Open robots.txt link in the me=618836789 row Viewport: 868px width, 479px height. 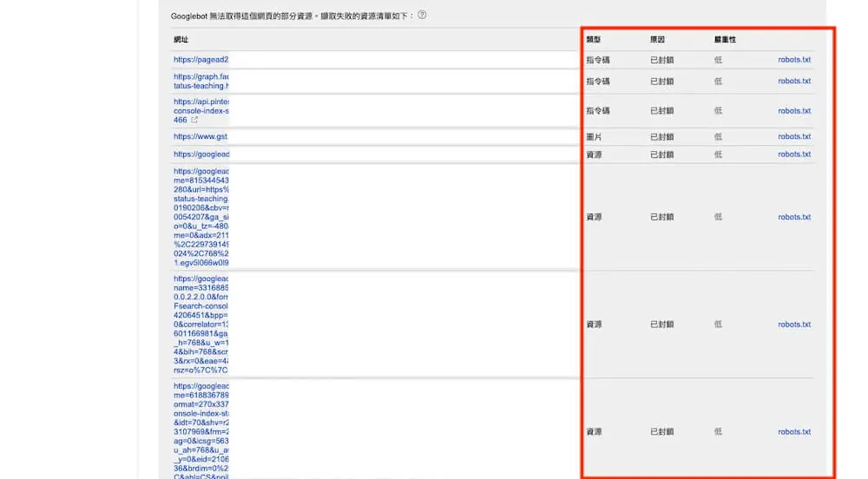(794, 431)
